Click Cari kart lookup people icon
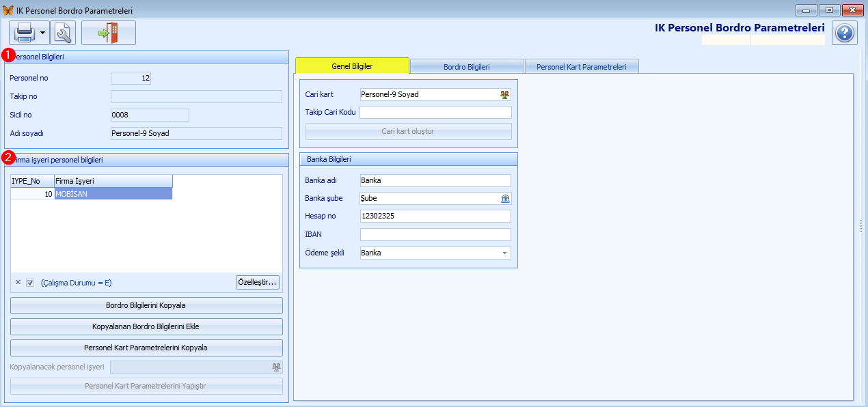Screen dimensions: 868x407 pos(505,95)
